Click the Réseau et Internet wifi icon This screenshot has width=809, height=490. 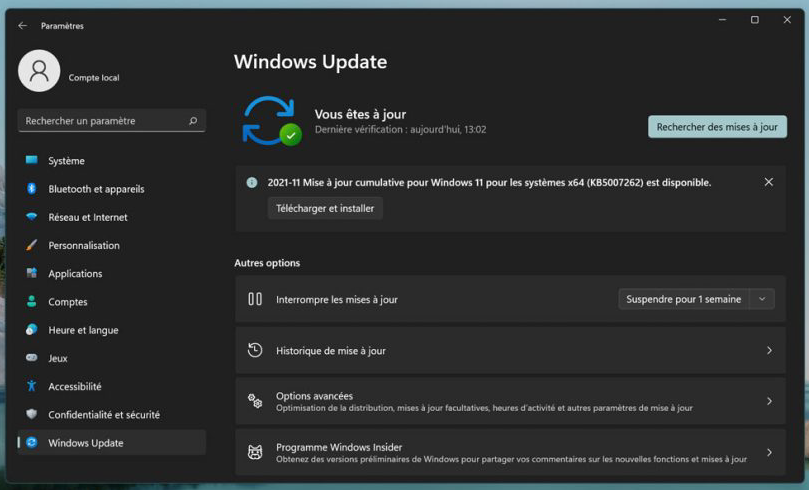click(x=31, y=217)
